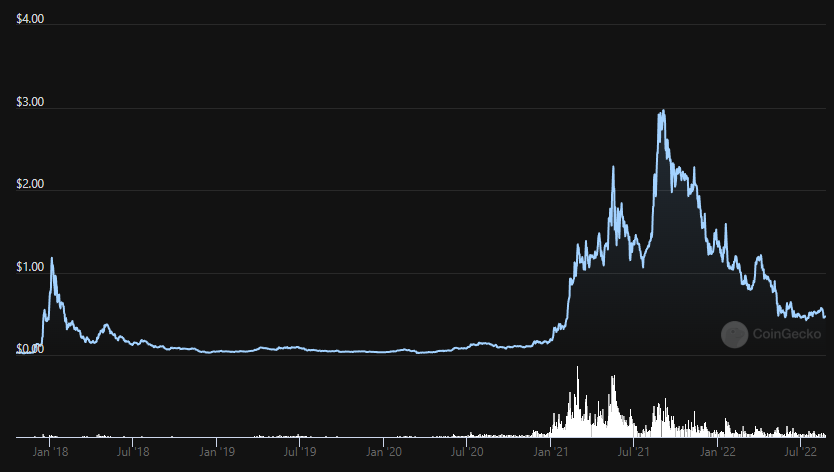Click the early 2018 price spike peak
This screenshot has height=472, width=834.
[52, 258]
